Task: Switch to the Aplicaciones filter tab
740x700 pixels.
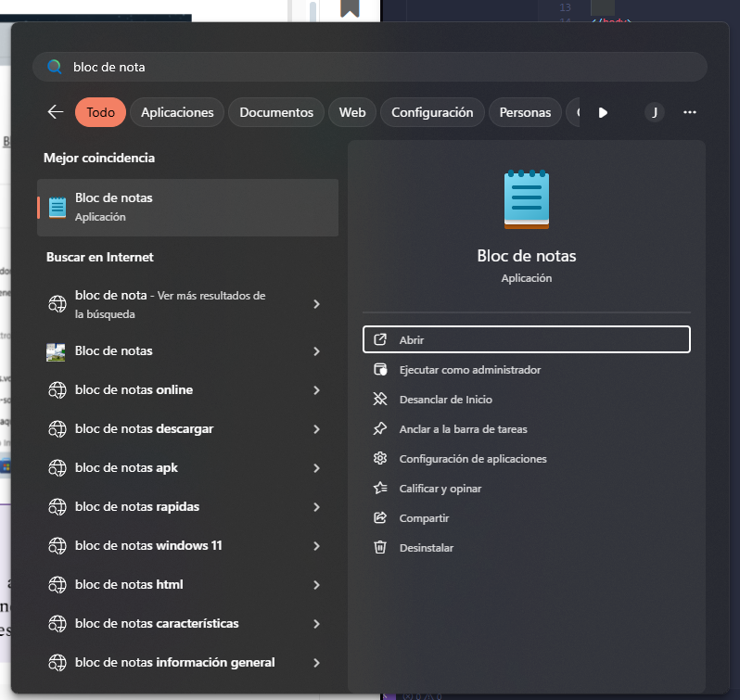Action: [177, 112]
